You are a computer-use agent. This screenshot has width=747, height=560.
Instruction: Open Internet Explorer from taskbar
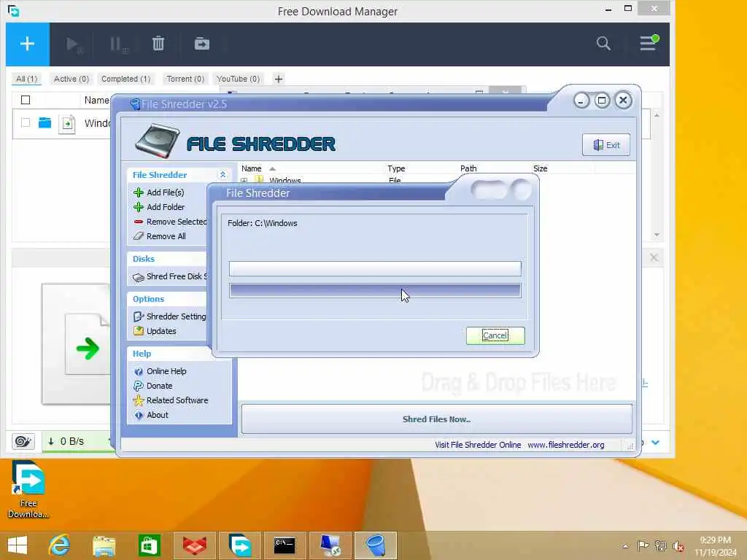(x=60, y=545)
